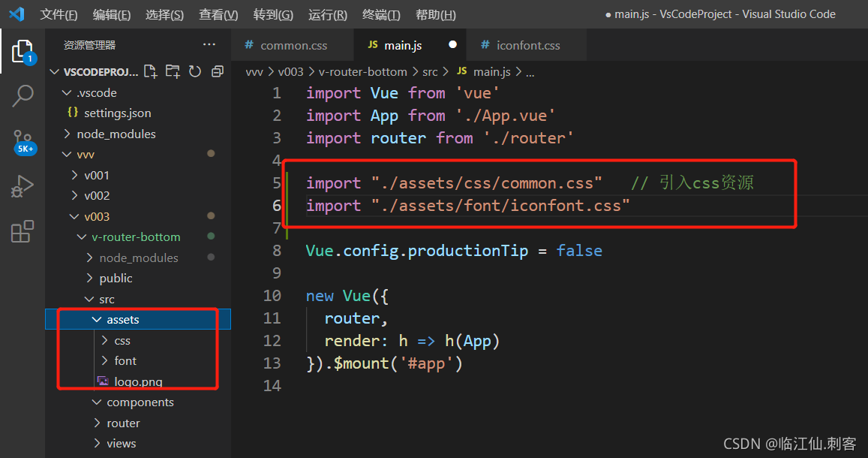Screen dimensions: 868x458
Task: Collapse the components folder
Action: tap(97, 402)
